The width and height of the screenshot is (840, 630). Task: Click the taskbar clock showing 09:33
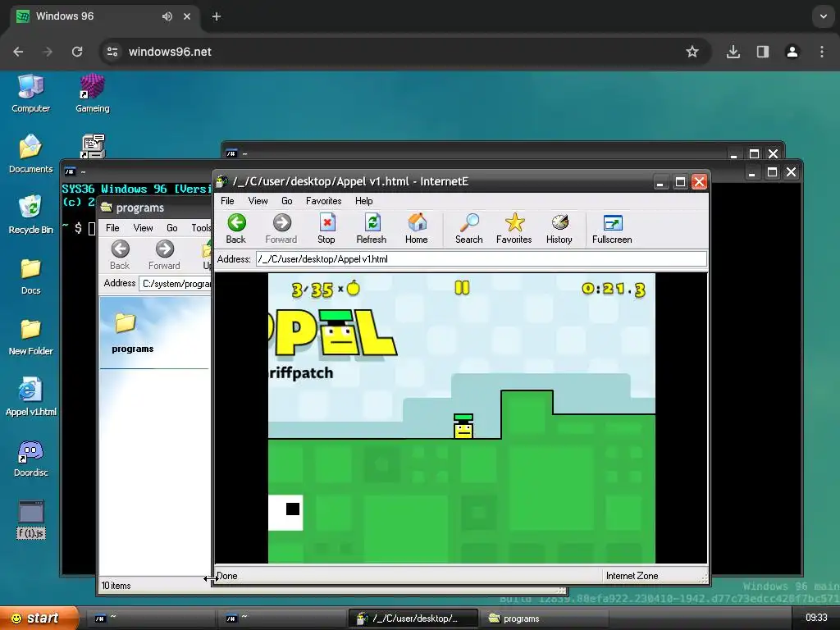(816, 618)
